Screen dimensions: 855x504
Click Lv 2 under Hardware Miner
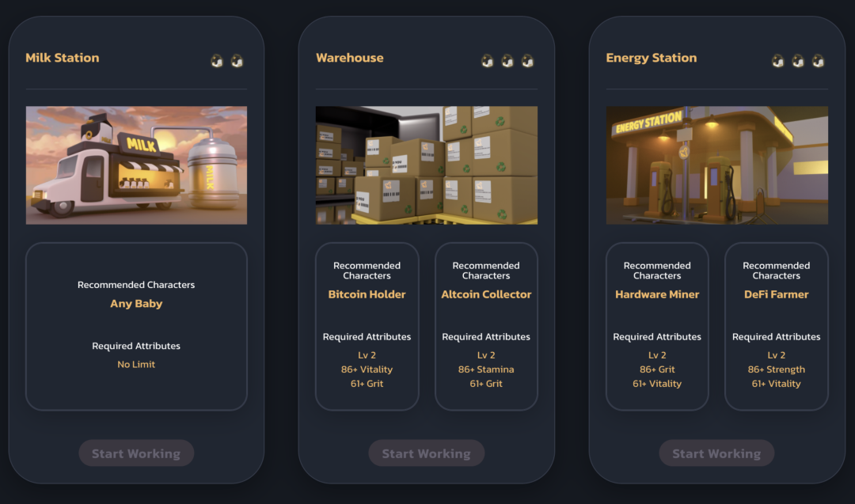point(657,355)
